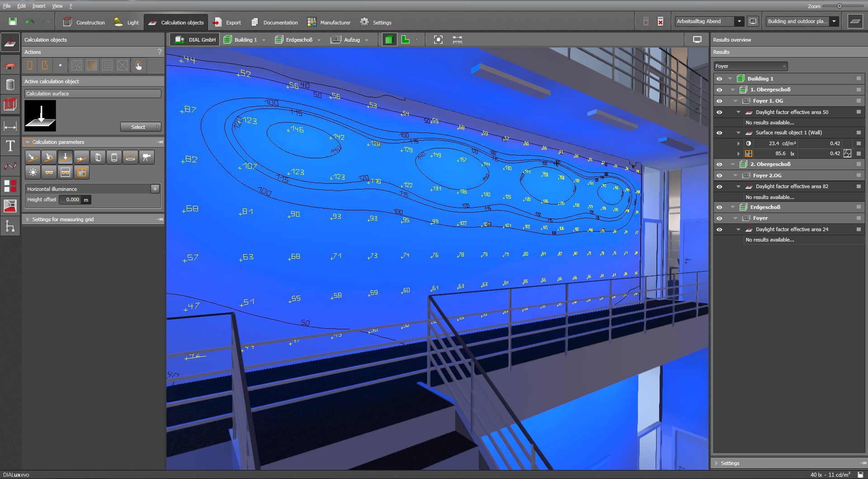The height and width of the screenshot is (479, 868).
Task: Toggle visibility of 2. Obergeschoß
Action: pos(719,165)
